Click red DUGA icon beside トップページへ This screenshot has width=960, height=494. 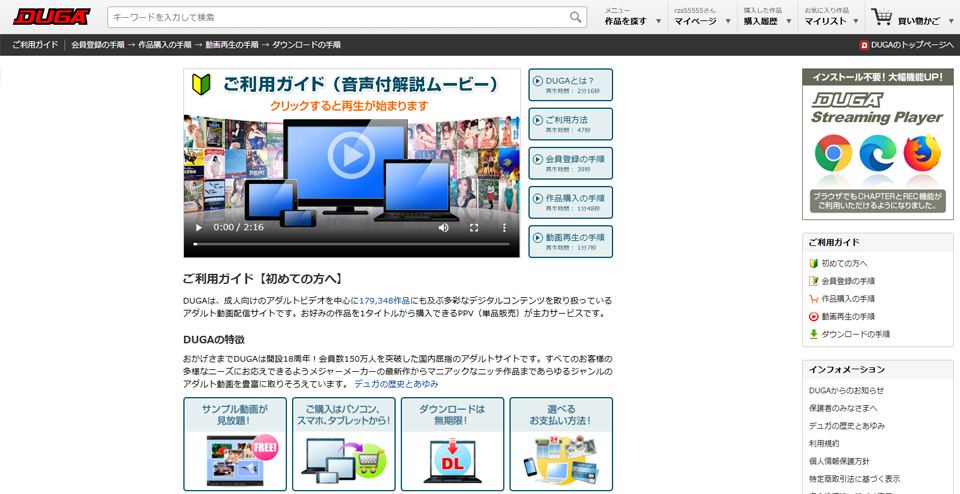tap(864, 45)
